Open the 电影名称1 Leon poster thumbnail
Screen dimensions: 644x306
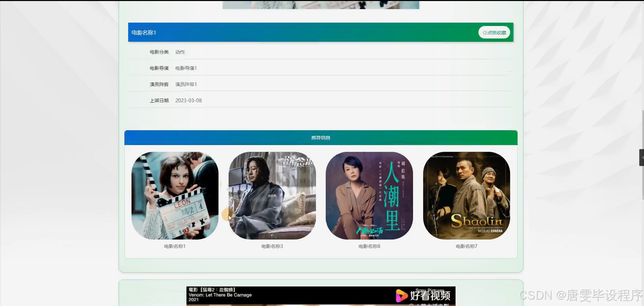[175, 196]
